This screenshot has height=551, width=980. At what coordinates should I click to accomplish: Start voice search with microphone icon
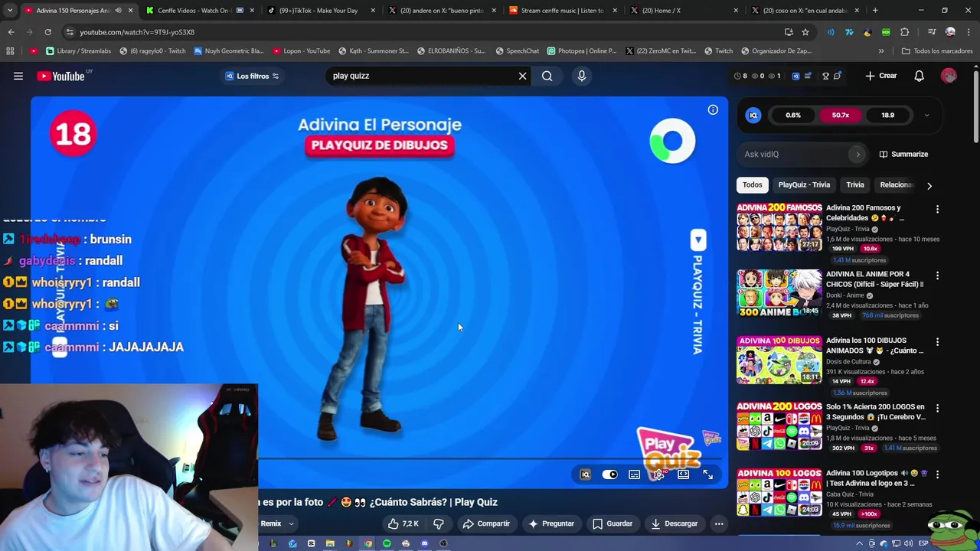tap(582, 76)
